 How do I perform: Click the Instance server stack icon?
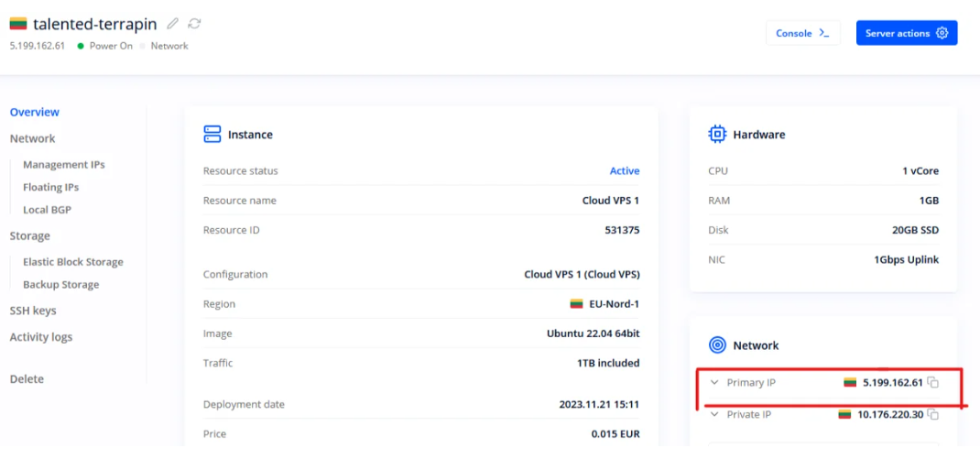point(212,135)
